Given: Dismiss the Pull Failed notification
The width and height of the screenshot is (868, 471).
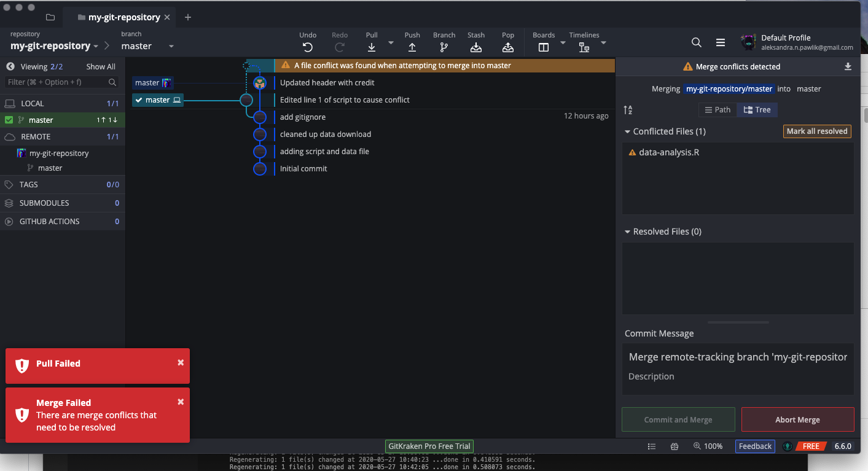Looking at the screenshot, I should point(181,362).
